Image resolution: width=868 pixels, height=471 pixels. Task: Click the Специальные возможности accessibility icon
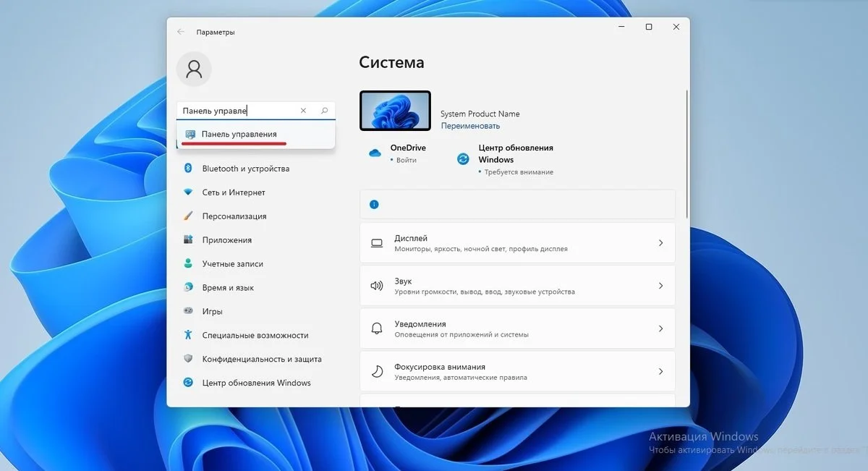click(x=188, y=335)
